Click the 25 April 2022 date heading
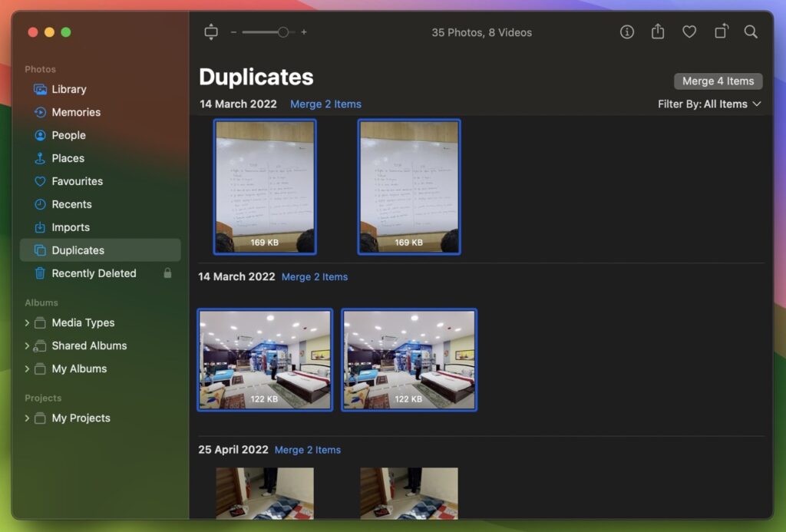786x532 pixels. (233, 450)
